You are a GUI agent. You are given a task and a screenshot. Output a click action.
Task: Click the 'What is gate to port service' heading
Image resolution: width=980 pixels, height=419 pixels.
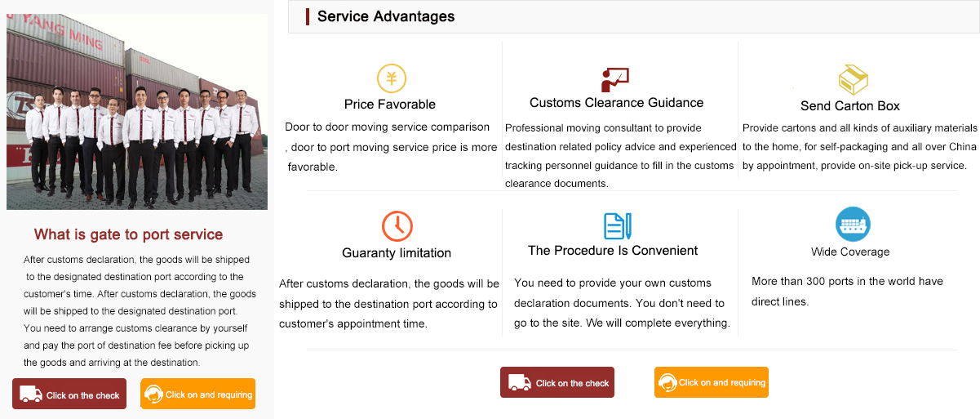[128, 235]
